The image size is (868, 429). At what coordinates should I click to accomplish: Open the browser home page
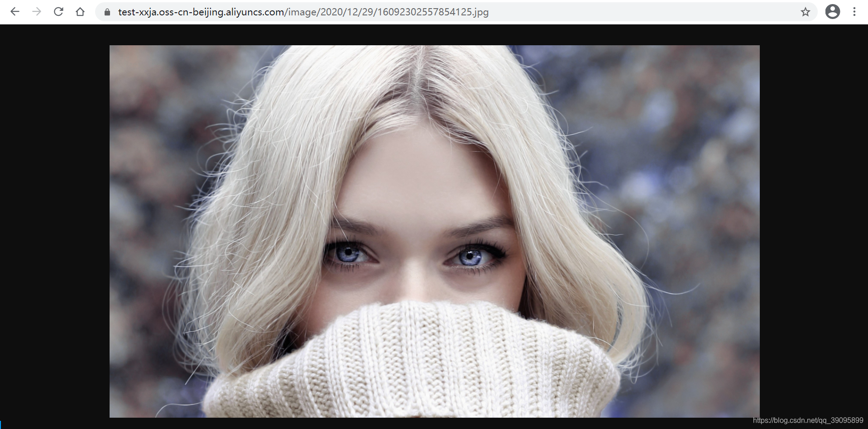coord(80,12)
